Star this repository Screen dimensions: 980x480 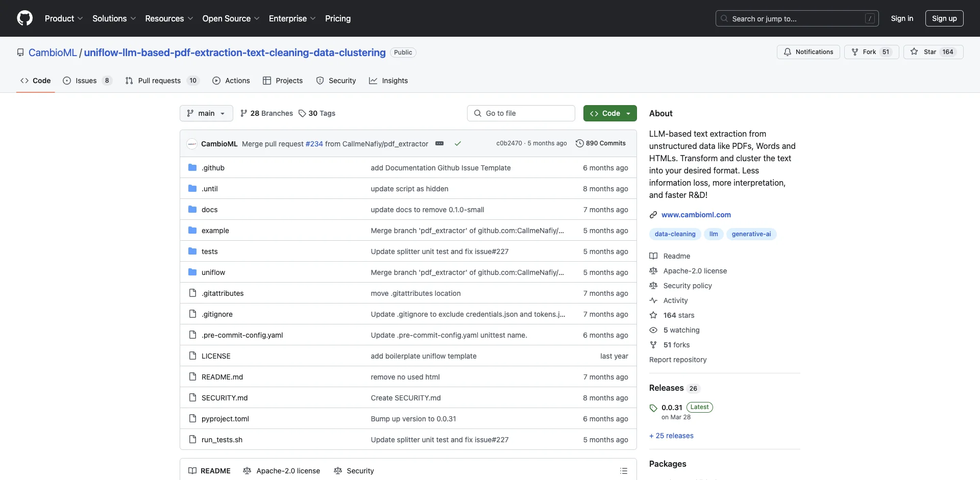pos(933,52)
